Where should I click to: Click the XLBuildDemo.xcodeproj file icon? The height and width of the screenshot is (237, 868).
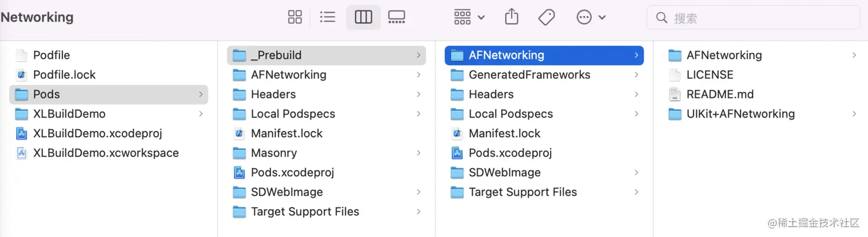[x=21, y=133]
